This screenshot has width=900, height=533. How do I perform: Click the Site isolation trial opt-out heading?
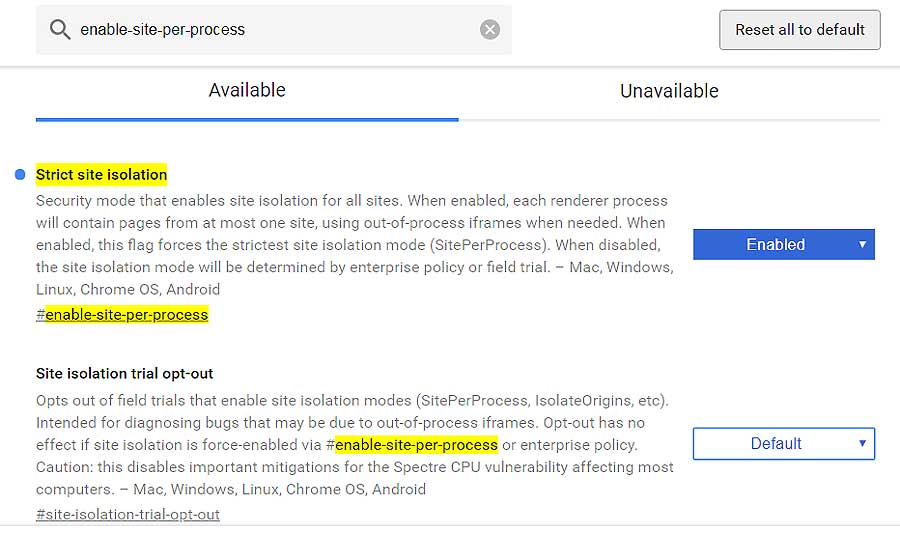coord(125,374)
